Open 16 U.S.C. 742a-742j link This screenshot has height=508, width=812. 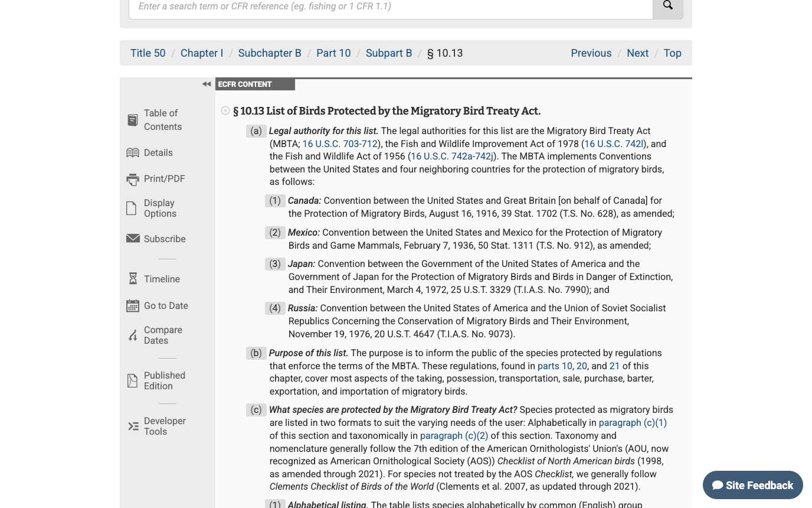pos(452,157)
